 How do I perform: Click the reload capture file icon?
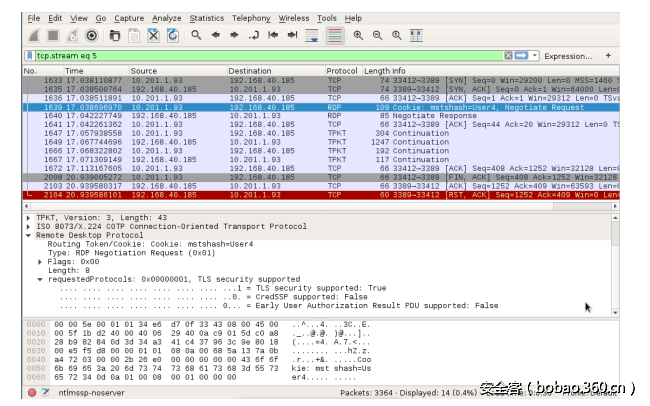click(x=174, y=35)
